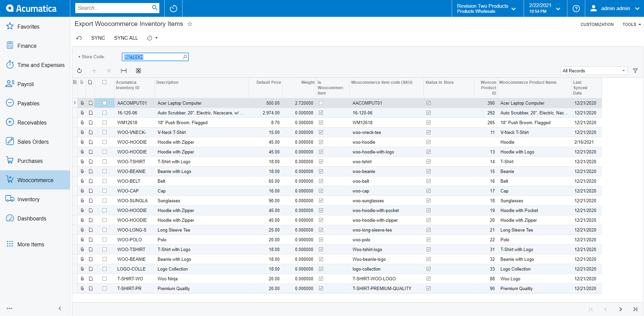The width and height of the screenshot is (644, 316).
Task: Open the TOOLS dropdown menu
Action: [632, 25]
